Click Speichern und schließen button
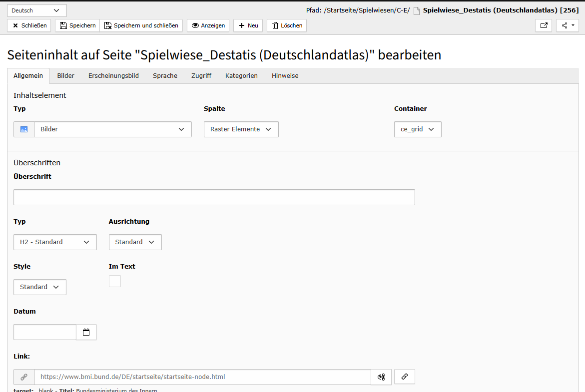This screenshot has height=392, width=585. coord(141,25)
